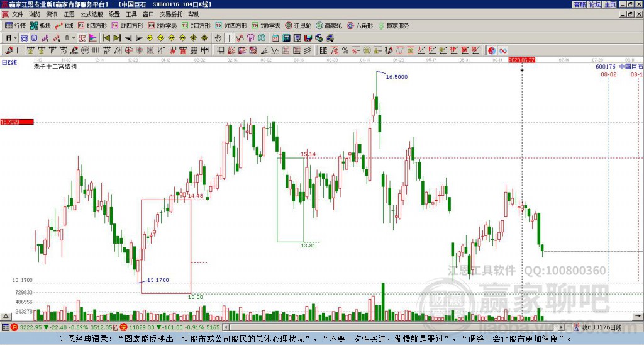Open the 帮助 menu
The width and height of the screenshot is (644, 345).
tap(194, 14)
